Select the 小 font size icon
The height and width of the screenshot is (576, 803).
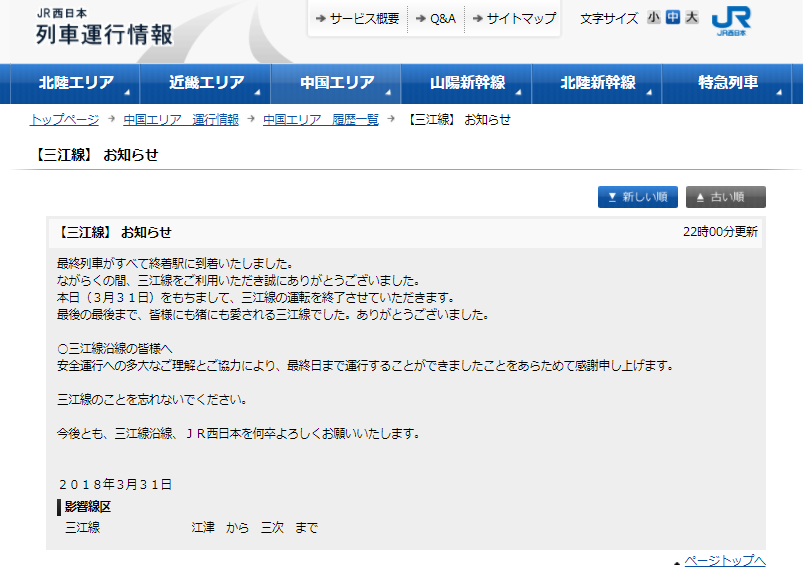click(x=655, y=18)
